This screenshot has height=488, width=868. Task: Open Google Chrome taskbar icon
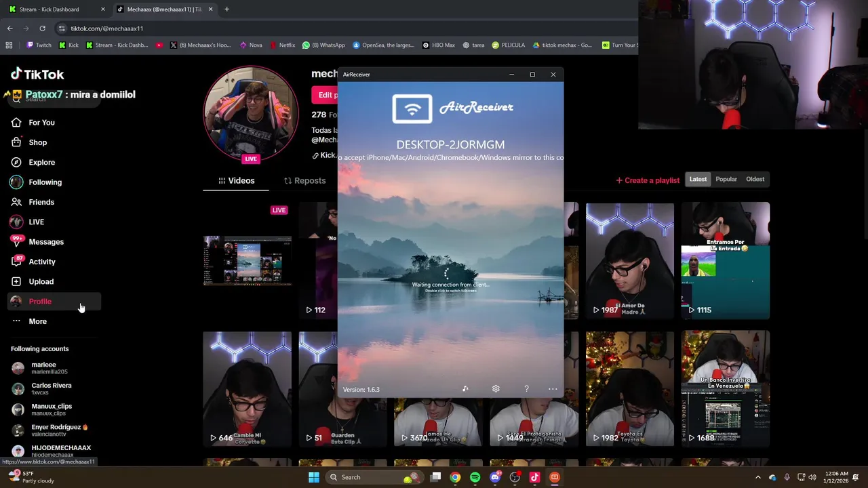(x=455, y=477)
